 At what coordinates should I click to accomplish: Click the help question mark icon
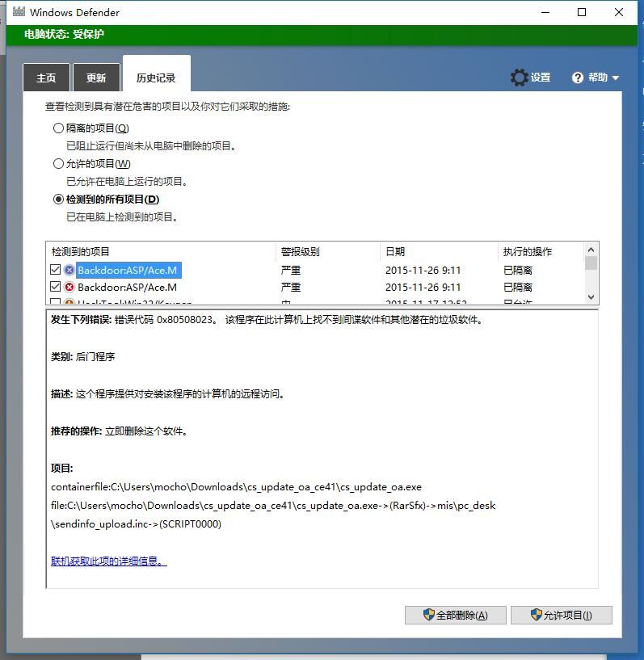[x=578, y=78]
